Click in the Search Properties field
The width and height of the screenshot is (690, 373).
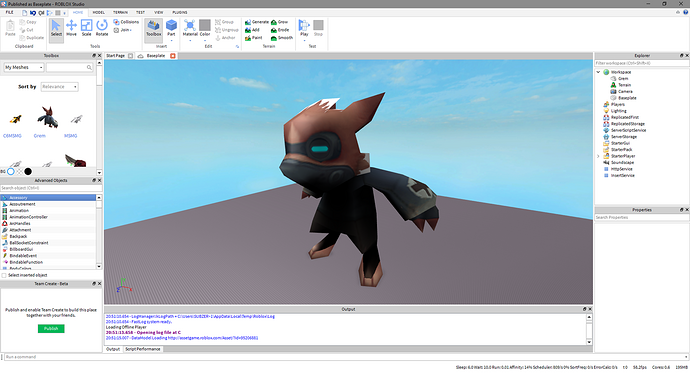[642, 218]
